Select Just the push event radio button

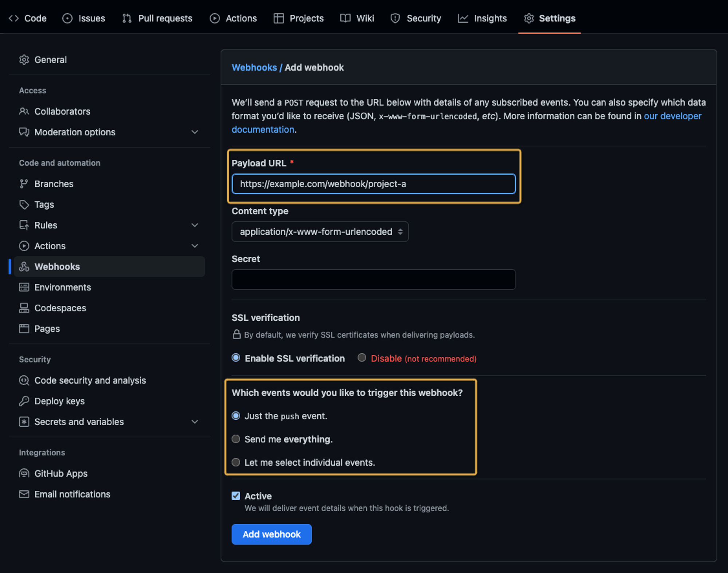tap(236, 416)
